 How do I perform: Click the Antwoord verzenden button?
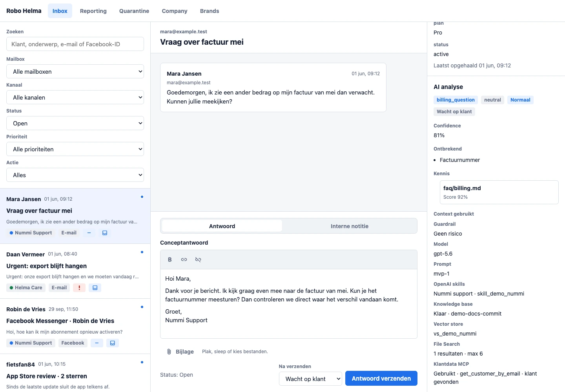click(x=381, y=379)
